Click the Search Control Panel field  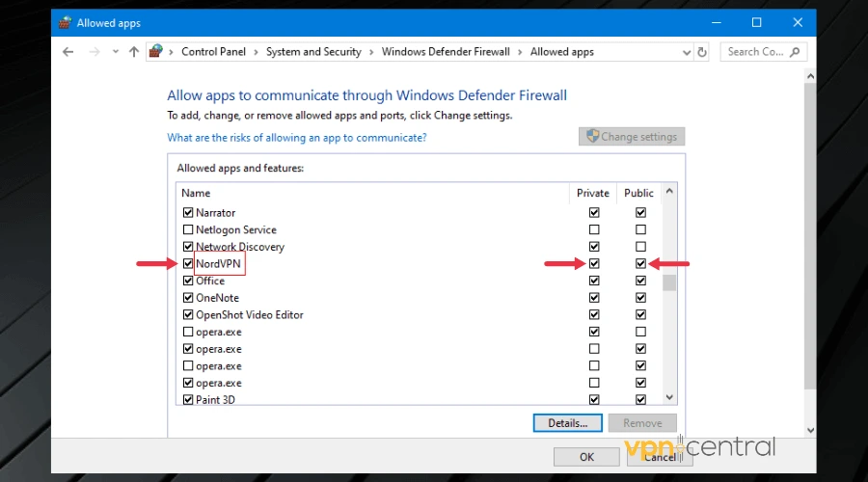[755, 52]
